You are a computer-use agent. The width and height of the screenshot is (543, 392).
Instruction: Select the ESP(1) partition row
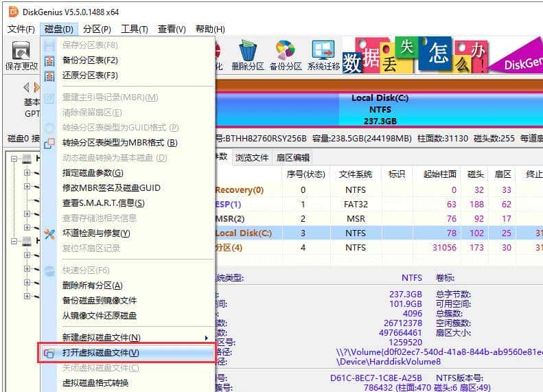(x=379, y=205)
